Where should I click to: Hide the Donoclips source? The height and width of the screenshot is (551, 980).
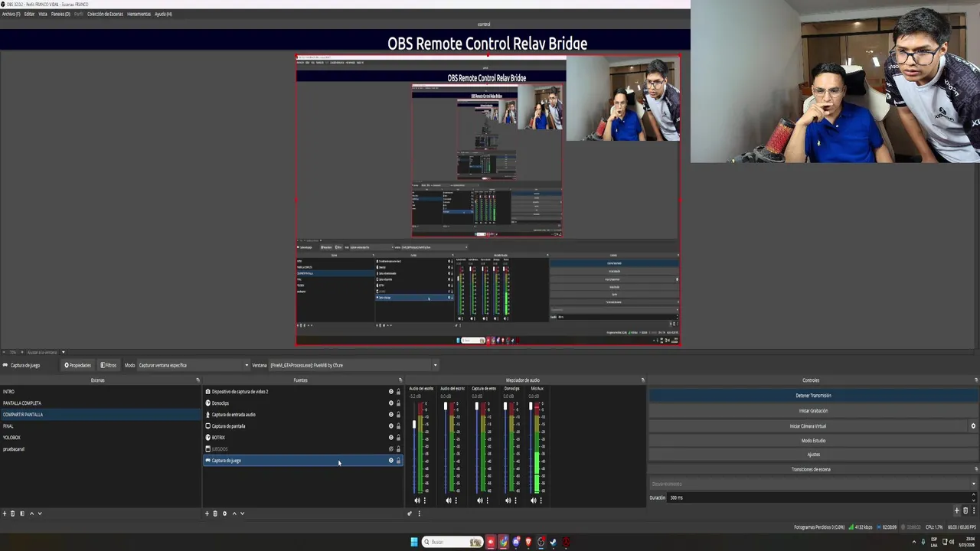pyautogui.click(x=390, y=403)
